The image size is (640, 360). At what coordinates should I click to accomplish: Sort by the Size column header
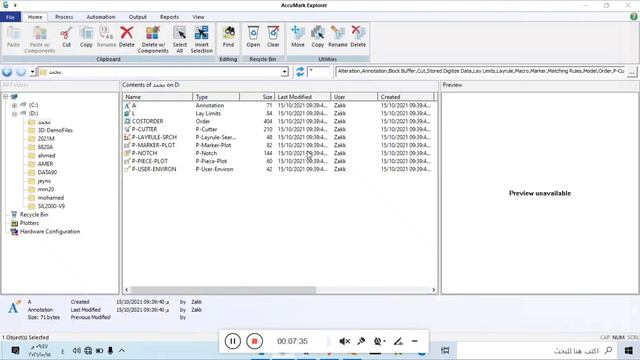click(x=257, y=97)
